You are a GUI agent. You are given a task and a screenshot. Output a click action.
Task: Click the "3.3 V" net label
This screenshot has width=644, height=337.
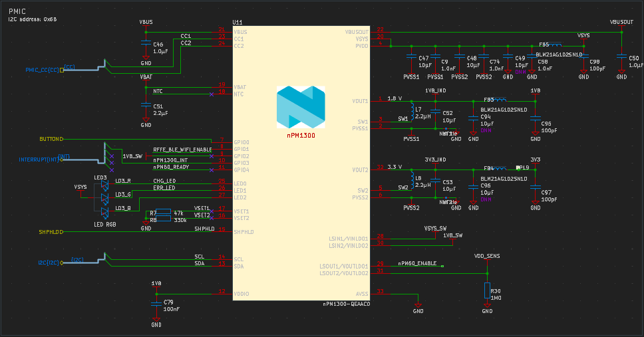(395, 167)
